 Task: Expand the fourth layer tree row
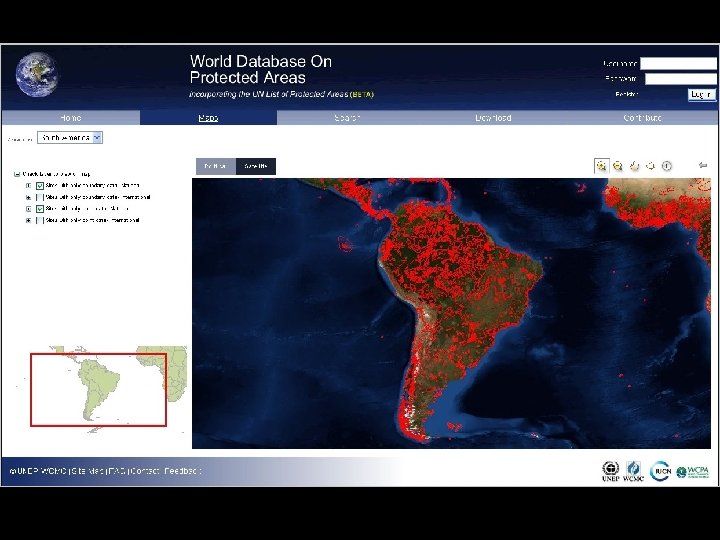click(x=28, y=220)
